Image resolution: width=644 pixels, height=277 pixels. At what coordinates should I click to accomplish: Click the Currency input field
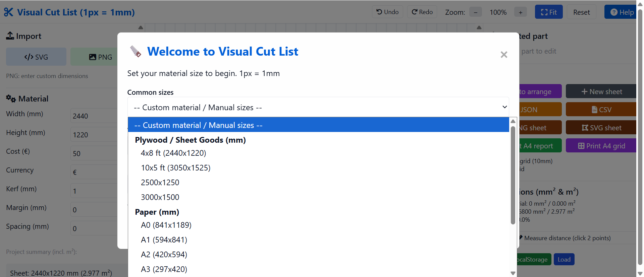pyautogui.click(x=94, y=172)
